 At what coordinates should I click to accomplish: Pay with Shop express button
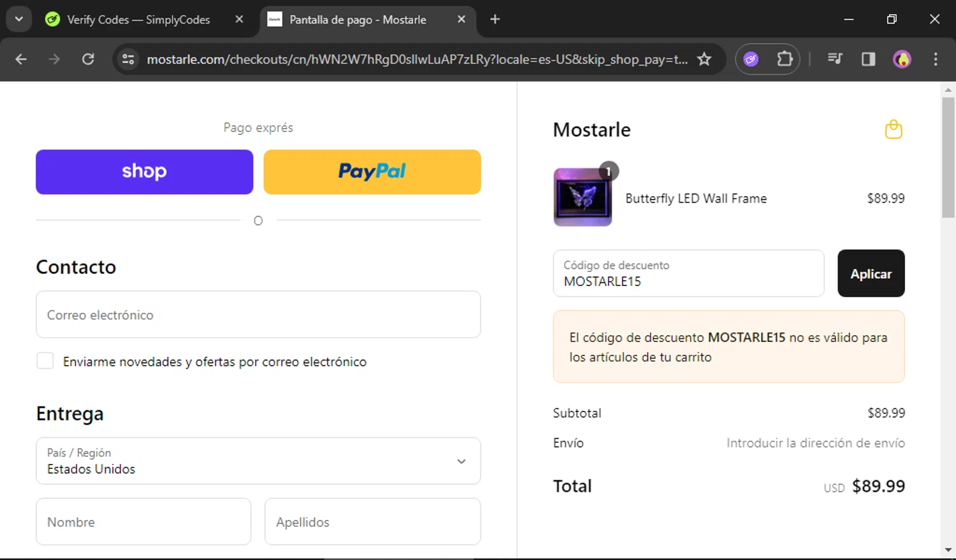point(145,172)
